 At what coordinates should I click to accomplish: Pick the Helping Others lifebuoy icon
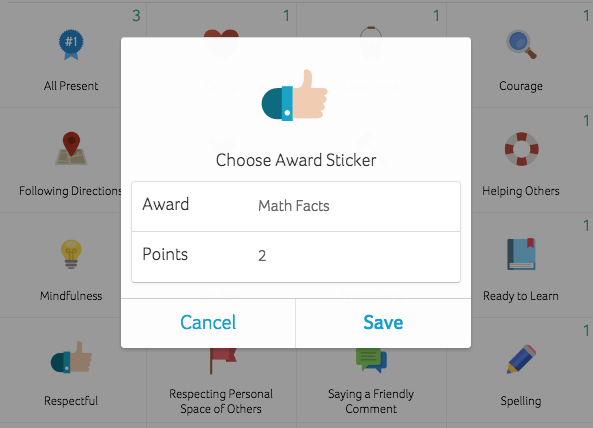tap(522, 149)
